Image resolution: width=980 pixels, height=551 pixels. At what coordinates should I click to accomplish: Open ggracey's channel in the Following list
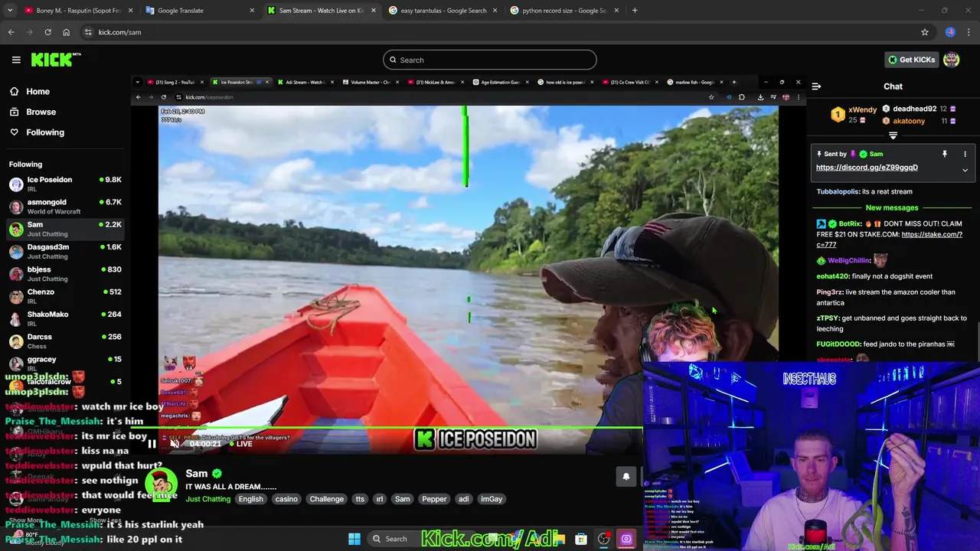point(65,364)
